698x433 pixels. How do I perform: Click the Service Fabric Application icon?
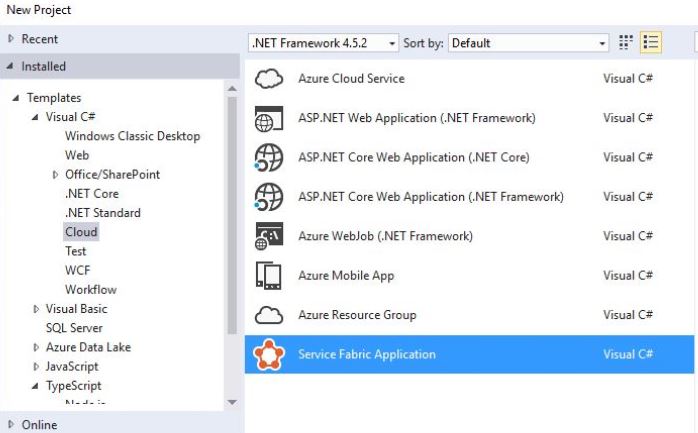click(270, 354)
